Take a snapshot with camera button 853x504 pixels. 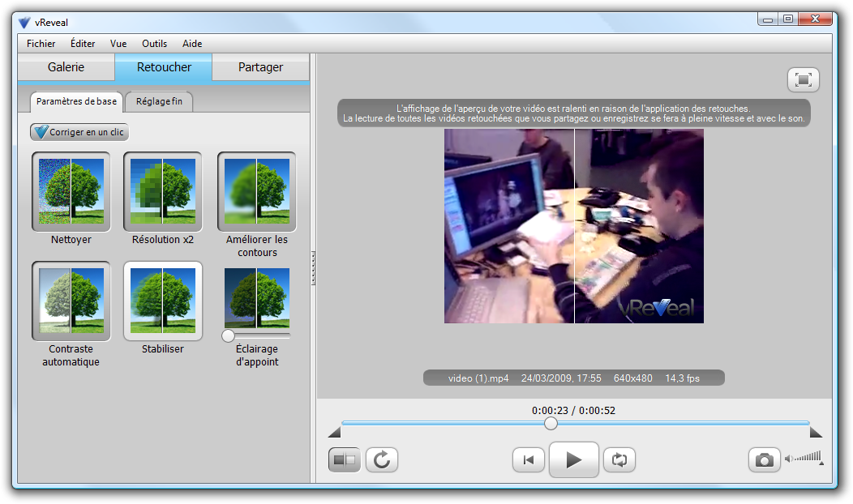pyautogui.click(x=765, y=460)
